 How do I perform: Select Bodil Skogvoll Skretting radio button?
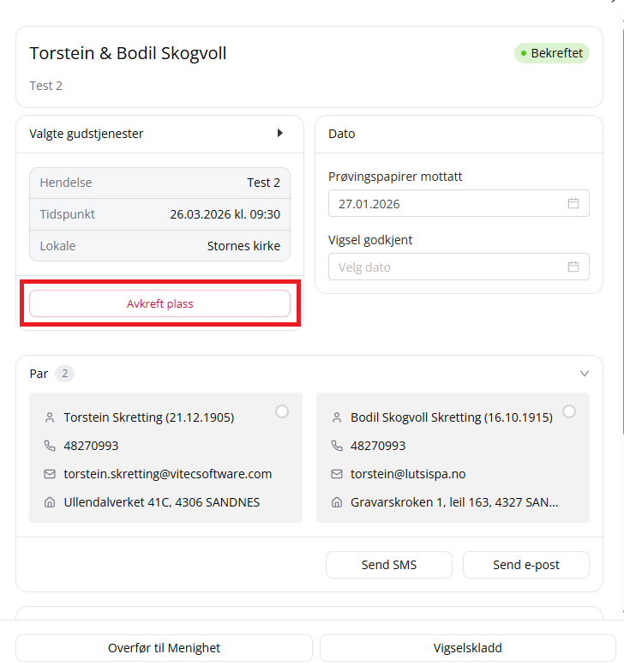(x=569, y=411)
